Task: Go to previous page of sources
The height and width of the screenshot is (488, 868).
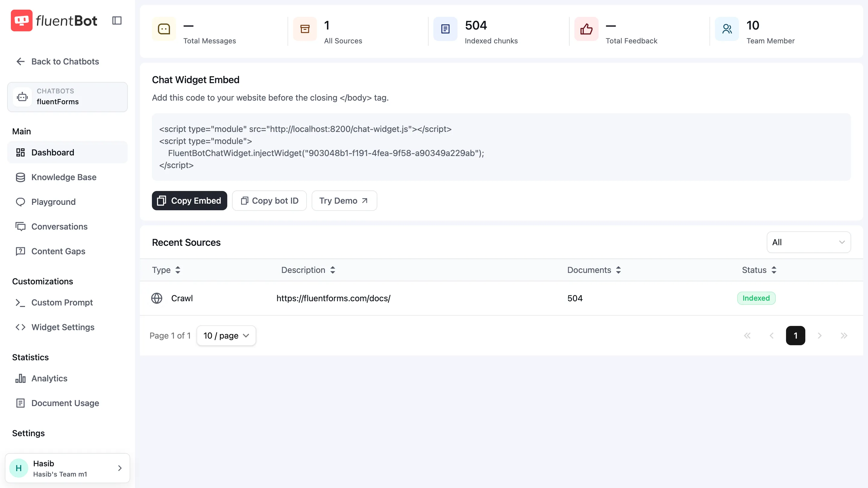Action: pyautogui.click(x=771, y=336)
